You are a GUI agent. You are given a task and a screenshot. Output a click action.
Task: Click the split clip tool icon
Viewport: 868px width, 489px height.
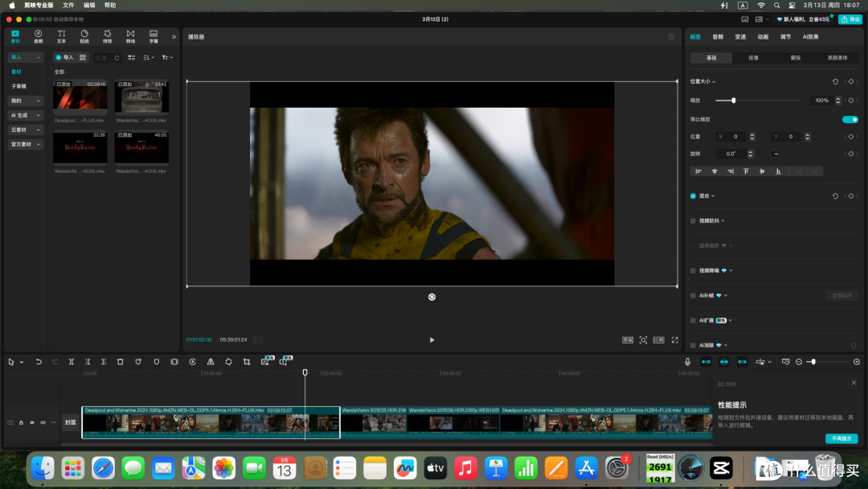72,362
